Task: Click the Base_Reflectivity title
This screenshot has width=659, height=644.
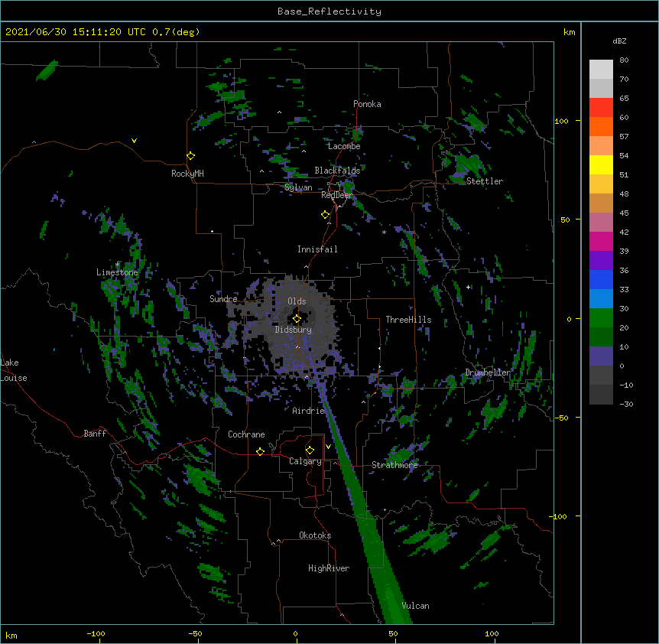Action: (329, 11)
